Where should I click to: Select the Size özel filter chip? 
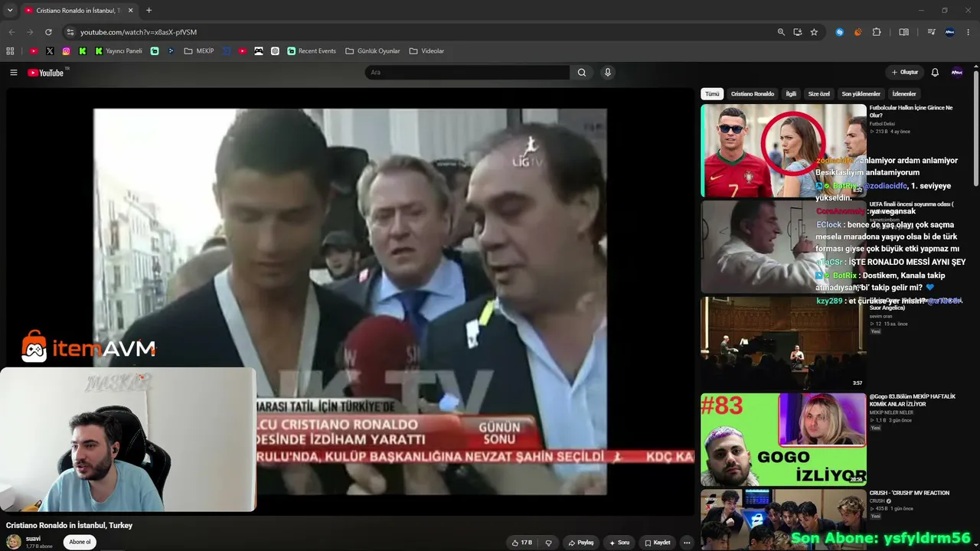[819, 94]
